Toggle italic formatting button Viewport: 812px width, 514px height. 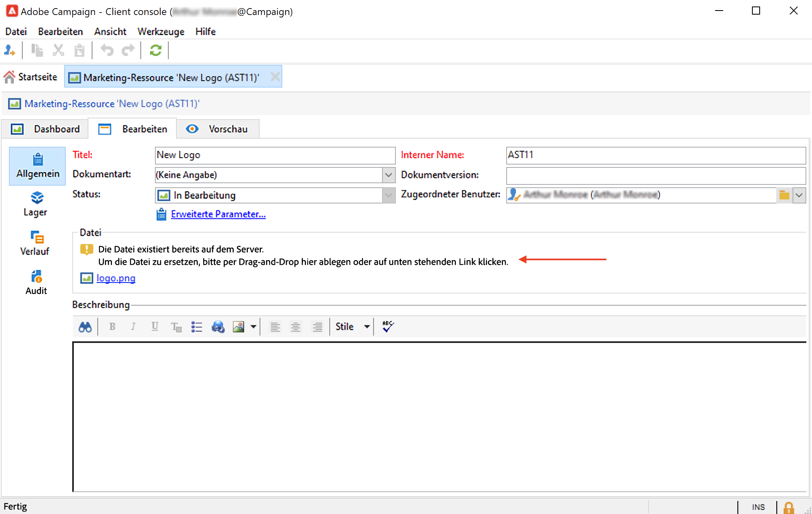[x=133, y=327]
